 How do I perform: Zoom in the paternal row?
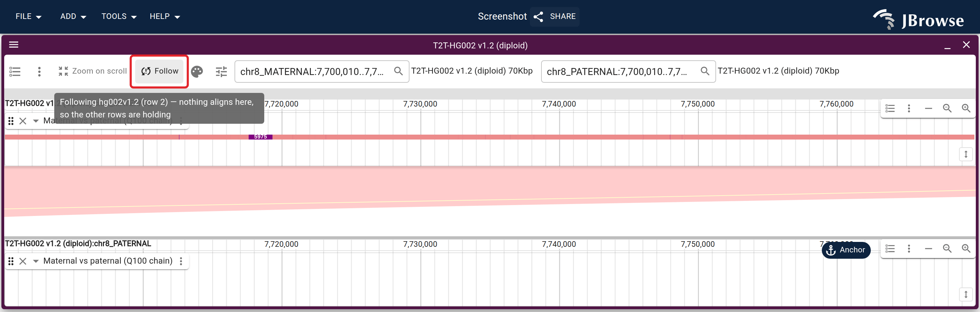pyautogui.click(x=966, y=249)
